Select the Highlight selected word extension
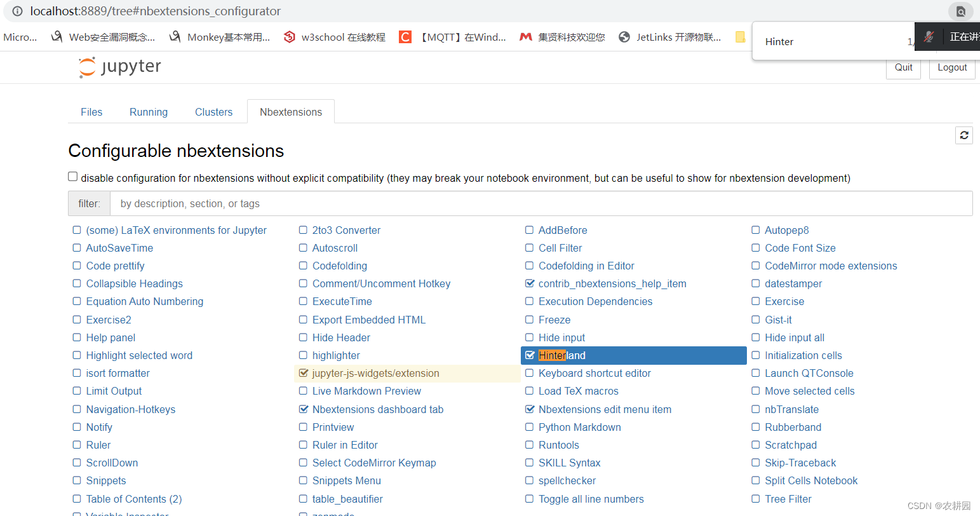Viewport: 980px width, 516px height. coord(139,355)
